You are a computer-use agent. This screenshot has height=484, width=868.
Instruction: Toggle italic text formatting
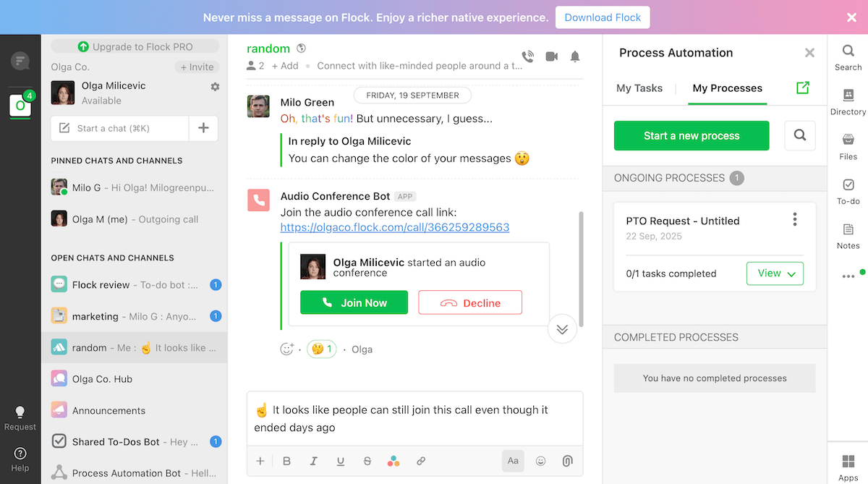313,461
